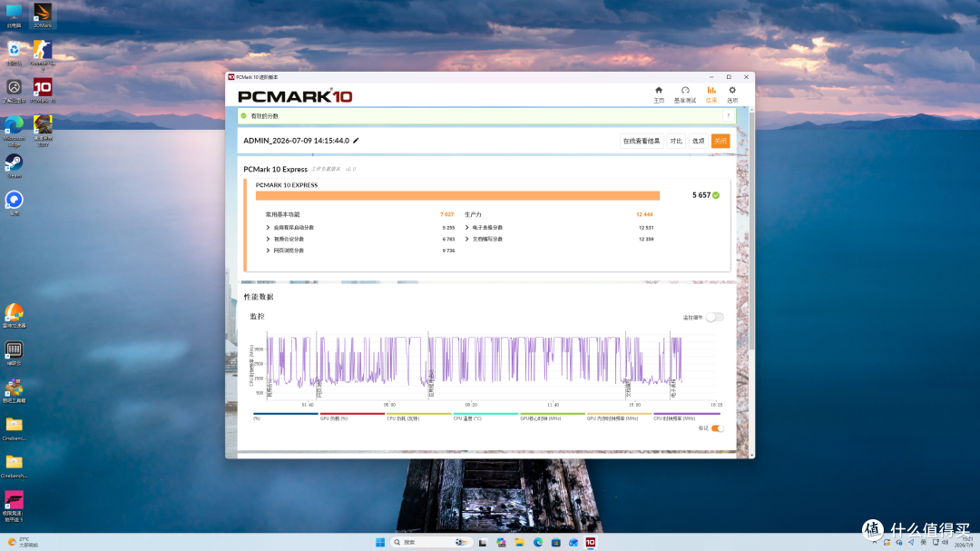The image size is (980, 551).
Task: Open the Home (主页) tab in PCMark
Action: tap(658, 94)
